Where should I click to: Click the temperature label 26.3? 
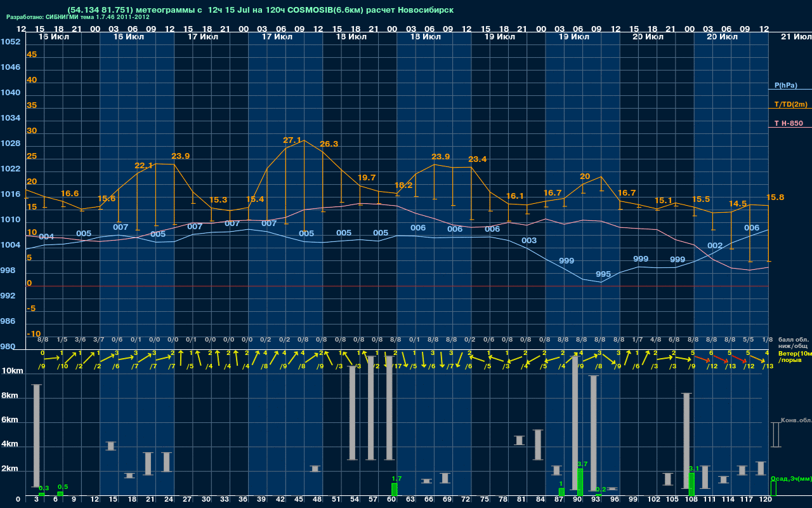[329, 144]
